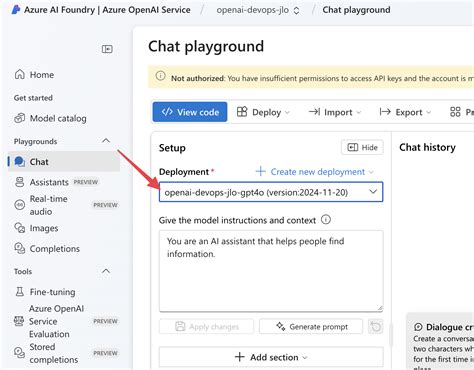Click the Dialogue card icon
The width and height of the screenshot is (474, 370).
(418, 327)
